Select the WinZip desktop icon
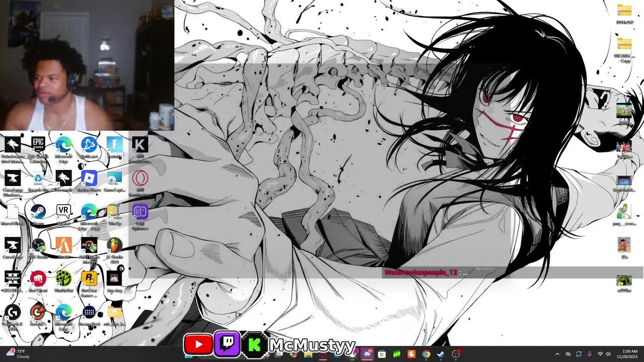Screen dimensions: 644x362 click(115, 215)
